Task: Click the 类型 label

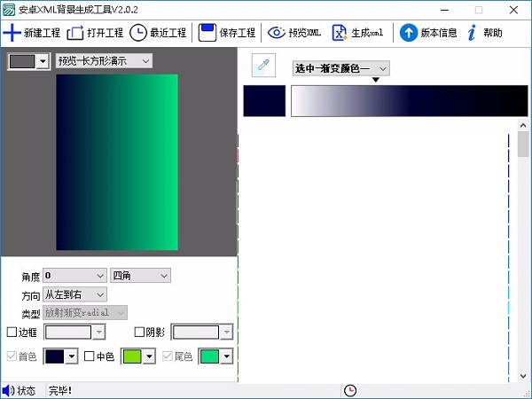Action: coord(31,314)
